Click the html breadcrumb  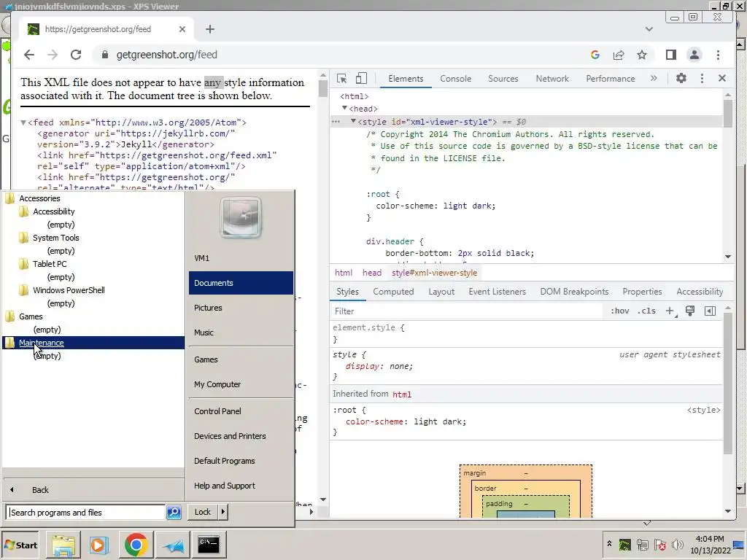click(x=344, y=273)
